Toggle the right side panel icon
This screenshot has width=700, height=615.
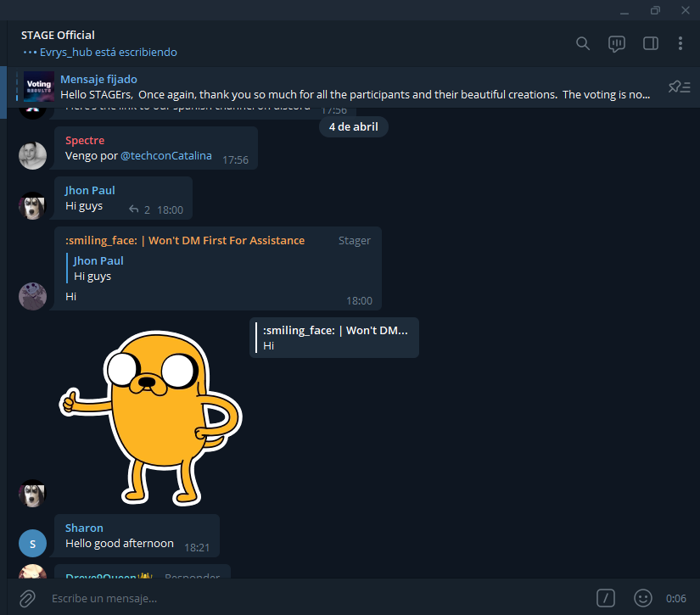pyautogui.click(x=651, y=43)
